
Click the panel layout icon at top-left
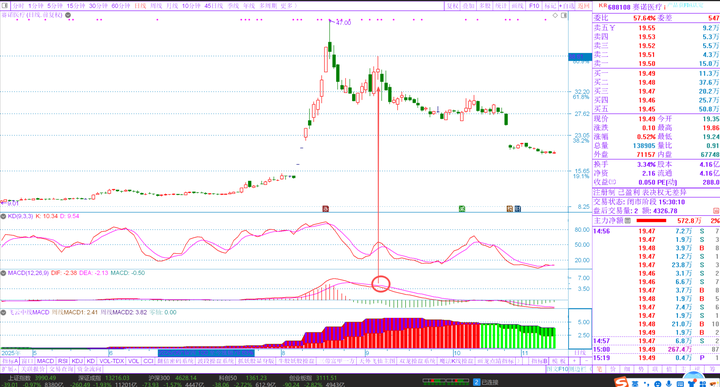[5, 6]
